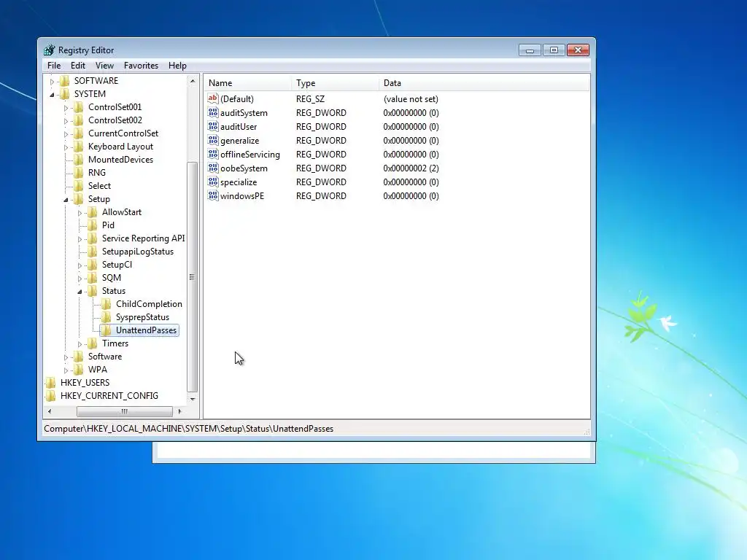Viewport: 747px width, 560px height.
Task: Click the tree pane vertical scrollbar thumb
Action: 193,276
